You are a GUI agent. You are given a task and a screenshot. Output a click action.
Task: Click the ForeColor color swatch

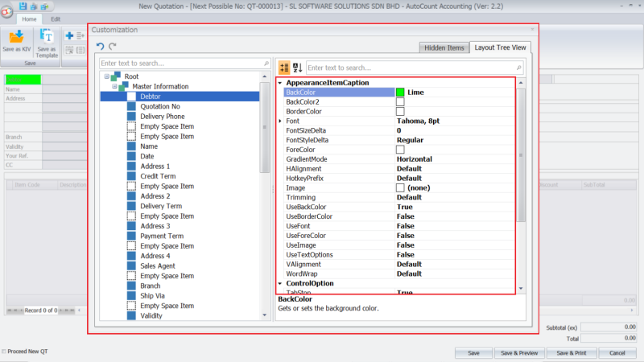tap(400, 150)
